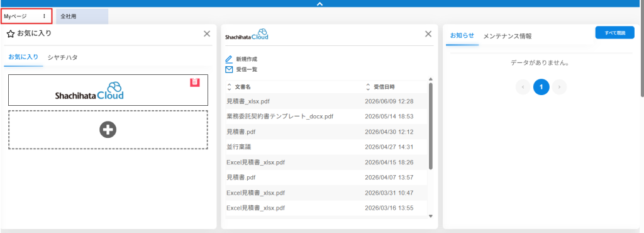The width and height of the screenshot is (644, 233).
Task: Select page 1 in pagination
Action: coord(541,87)
